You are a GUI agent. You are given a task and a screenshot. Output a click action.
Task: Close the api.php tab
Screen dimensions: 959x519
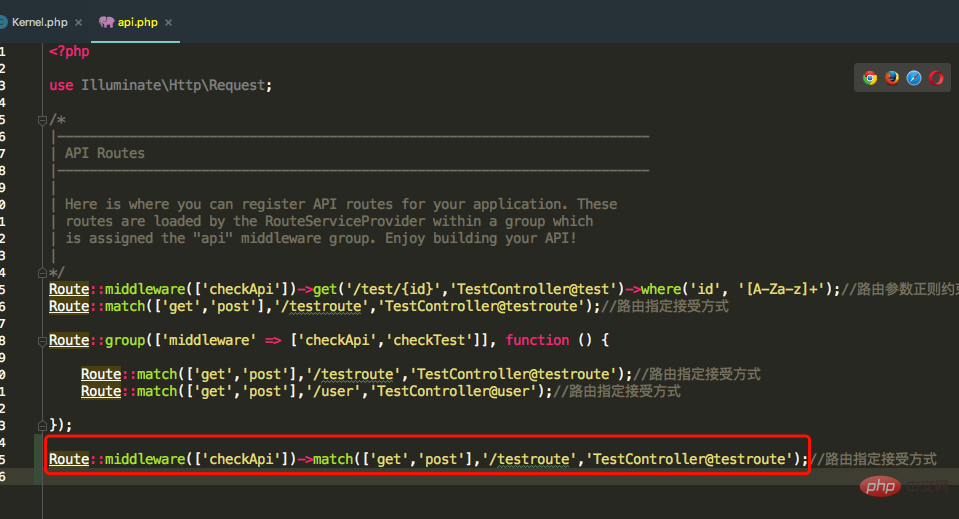168,21
